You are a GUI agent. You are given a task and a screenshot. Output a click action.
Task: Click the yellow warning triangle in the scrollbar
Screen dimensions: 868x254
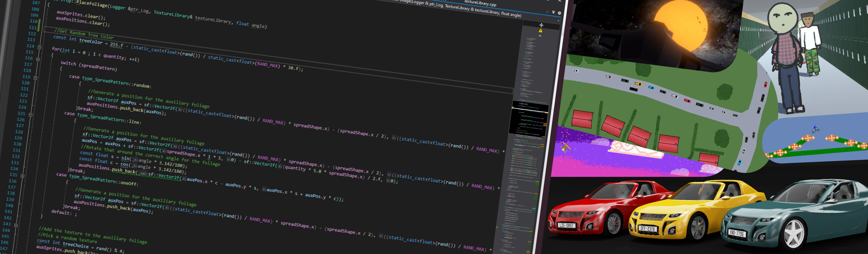[541, 31]
